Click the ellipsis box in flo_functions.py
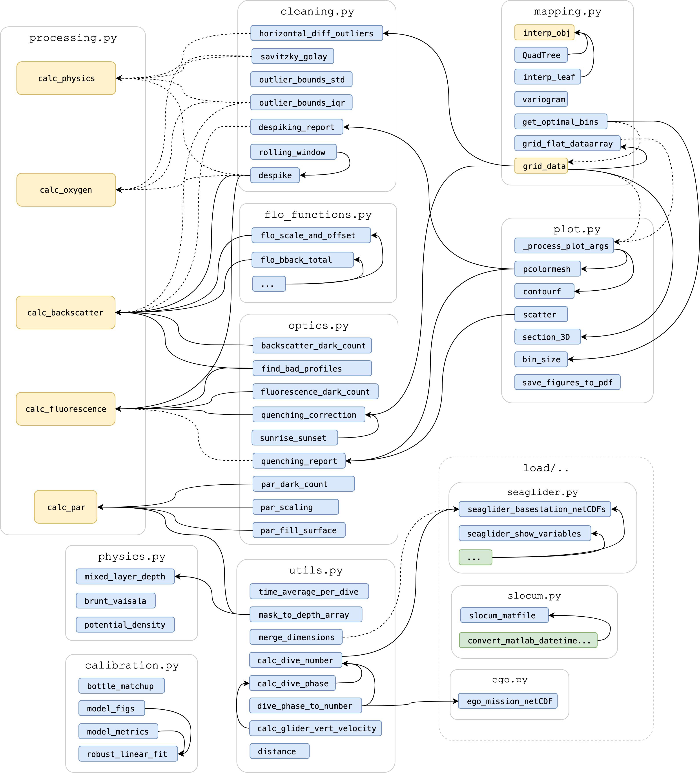Image resolution: width=700 pixels, height=773 pixels. click(x=269, y=284)
